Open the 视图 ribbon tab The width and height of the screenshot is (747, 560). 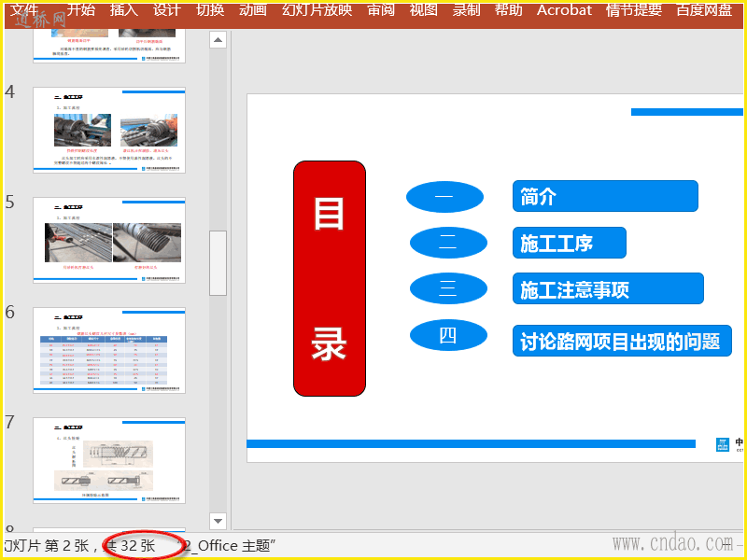(424, 9)
